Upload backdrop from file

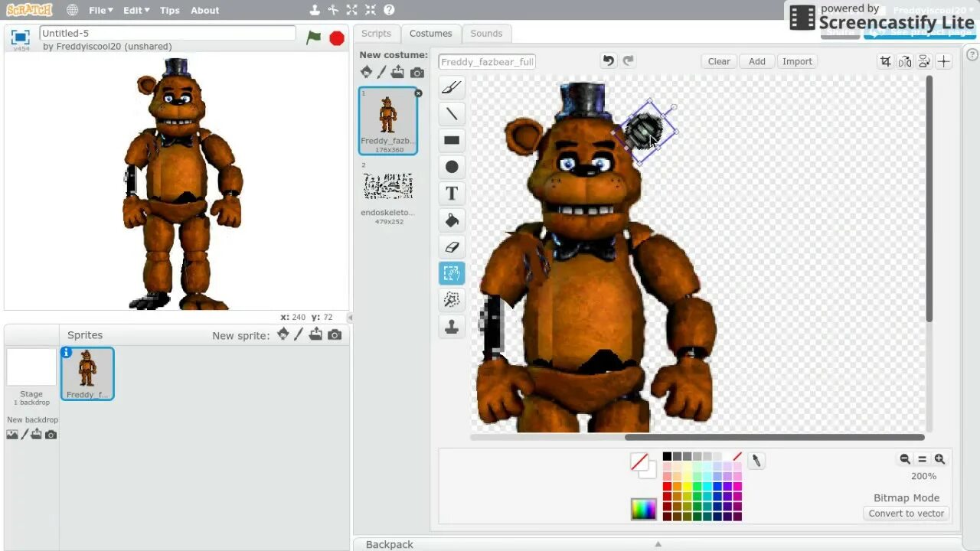tap(36, 434)
